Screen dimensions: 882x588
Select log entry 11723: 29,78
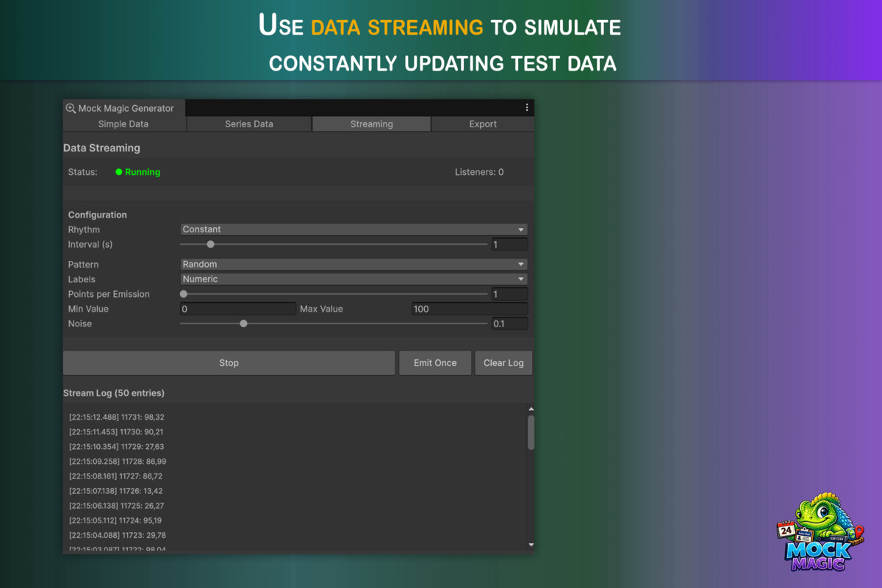(x=117, y=535)
